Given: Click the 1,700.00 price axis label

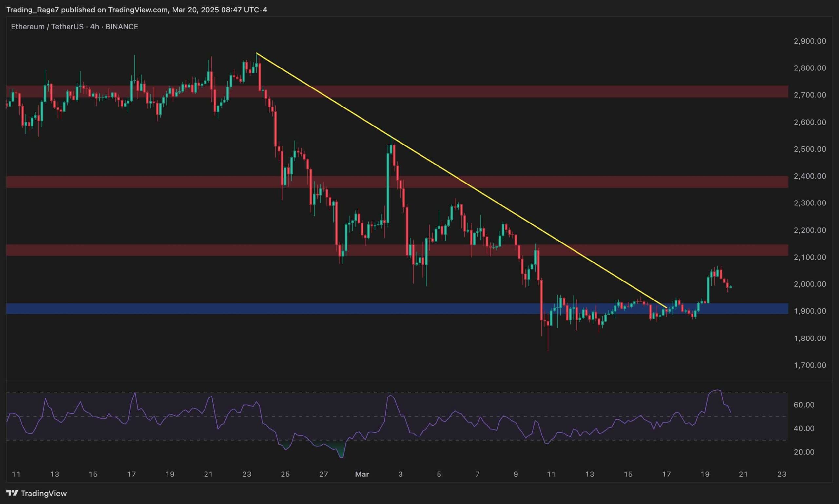Looking at the screenshot, I should click(x=810, y=365).
